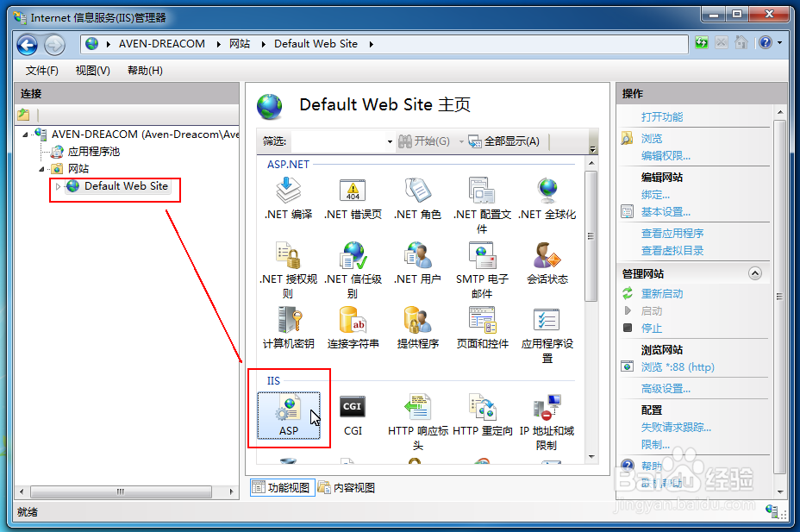Select the ASP feature icon
800x532 pixels.
tap(289, 416)
